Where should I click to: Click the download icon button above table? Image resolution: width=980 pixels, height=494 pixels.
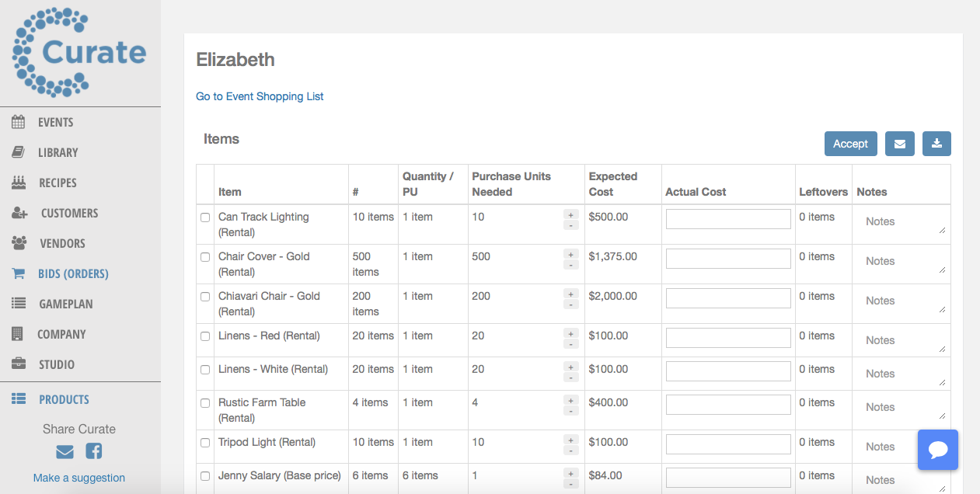[x=936, y=144]
